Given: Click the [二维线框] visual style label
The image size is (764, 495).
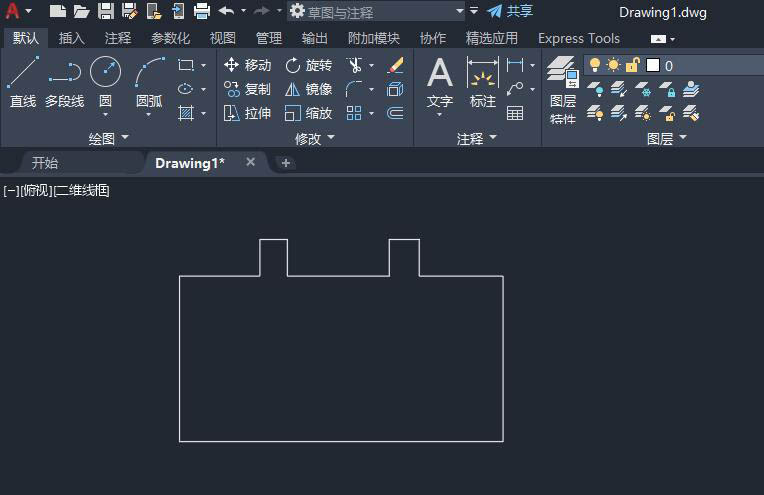Looking at the screenshot, I should [x=81, y=190].
